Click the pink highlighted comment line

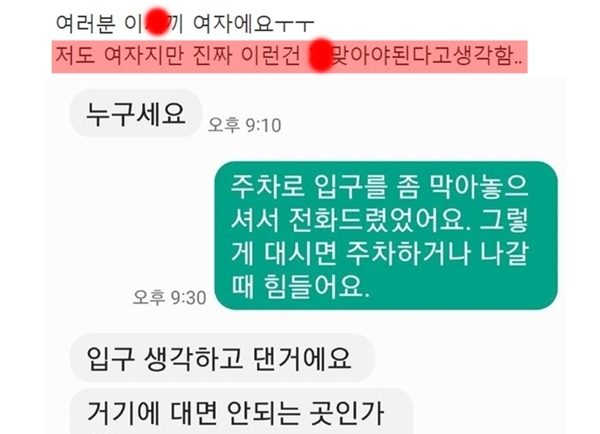[290, 56]
